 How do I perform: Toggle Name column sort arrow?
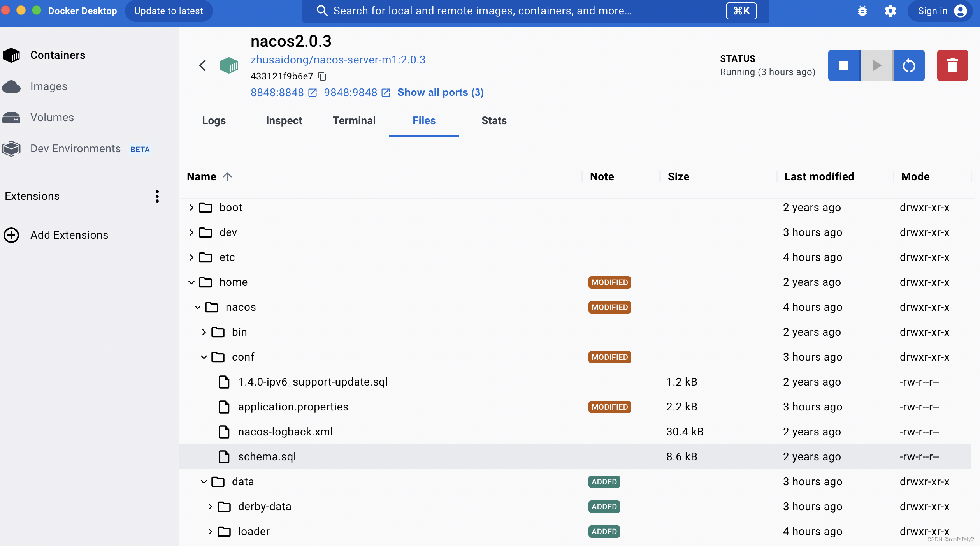click(x=228, y=177)
